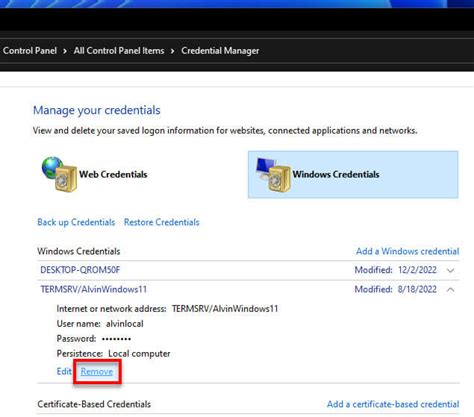Click the Internet or network address value
The image size is (474, 417).
tap(225, 309)
